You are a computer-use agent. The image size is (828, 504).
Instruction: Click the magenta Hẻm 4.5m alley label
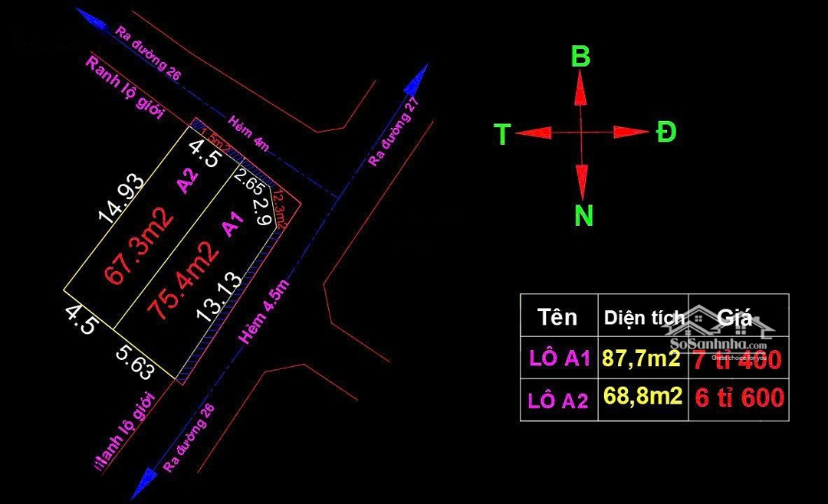[x=265, y=311]
